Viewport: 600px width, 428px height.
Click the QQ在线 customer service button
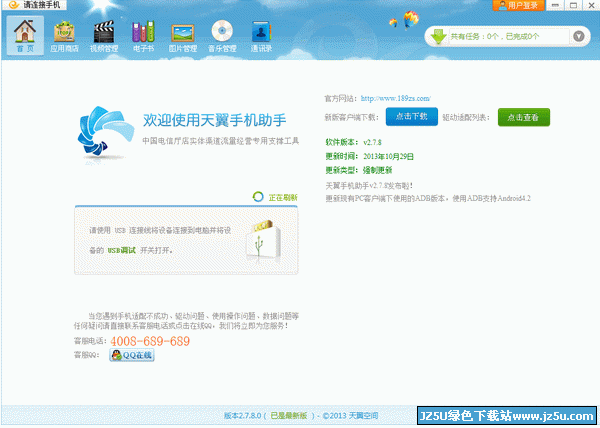132,355
